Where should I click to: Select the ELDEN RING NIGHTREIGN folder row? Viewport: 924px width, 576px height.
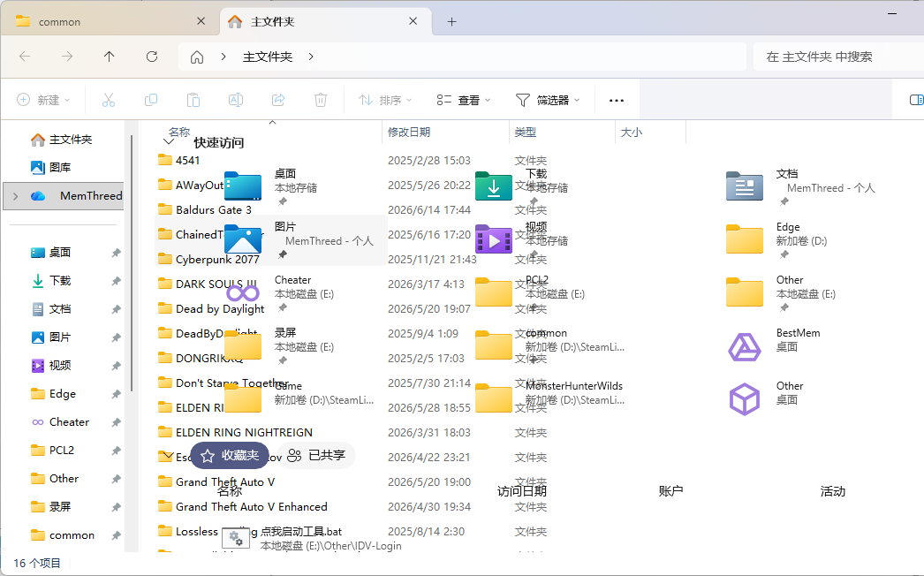[x=244, y=433]
